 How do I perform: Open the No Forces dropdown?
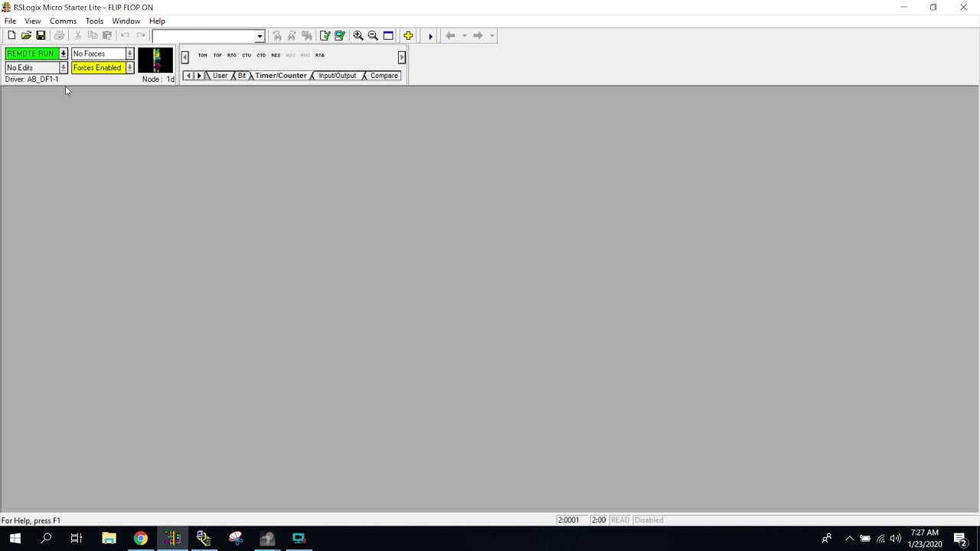(x=129, y=54)
